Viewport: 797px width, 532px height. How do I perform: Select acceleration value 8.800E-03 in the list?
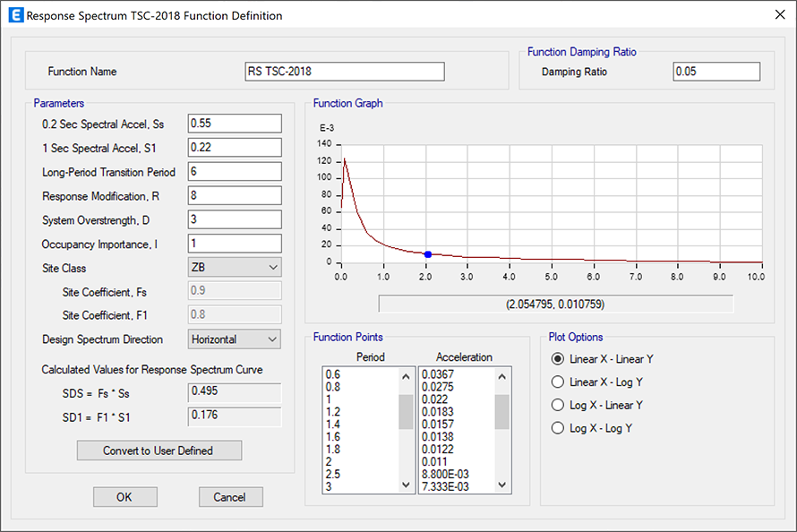coord(445,474)
